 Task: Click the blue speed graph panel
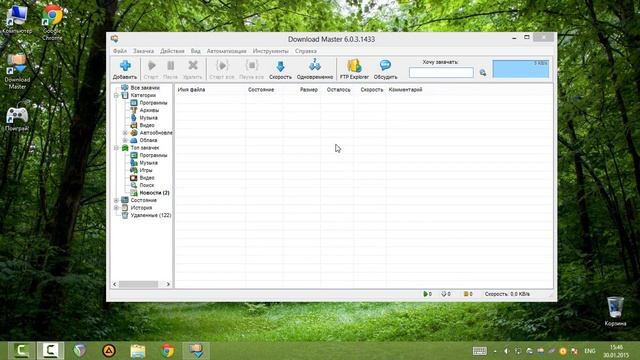pyautogui.click(x=521, y=69)
